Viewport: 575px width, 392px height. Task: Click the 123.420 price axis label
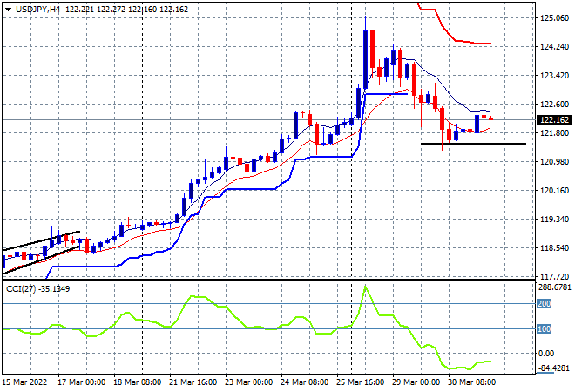tap(554, 76)
